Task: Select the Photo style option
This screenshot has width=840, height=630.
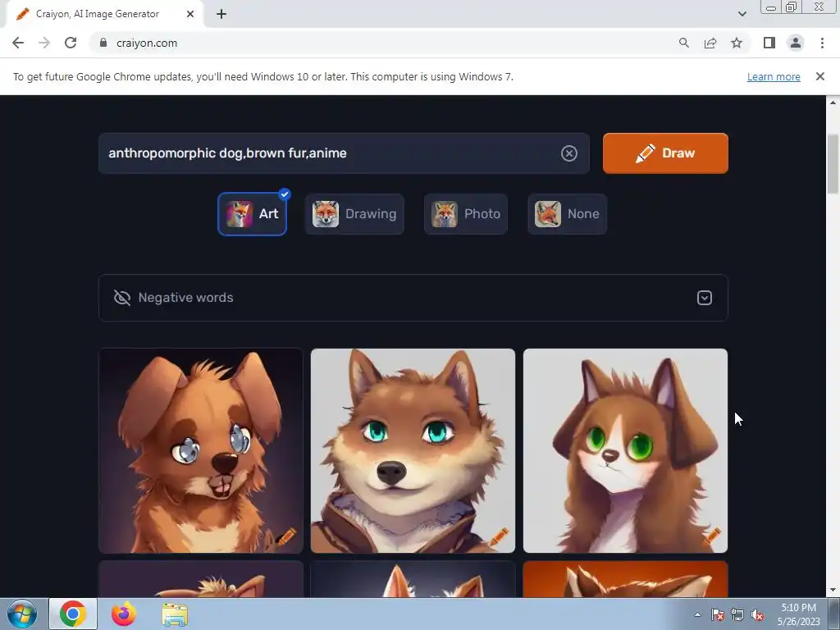Action: [466, 214]
